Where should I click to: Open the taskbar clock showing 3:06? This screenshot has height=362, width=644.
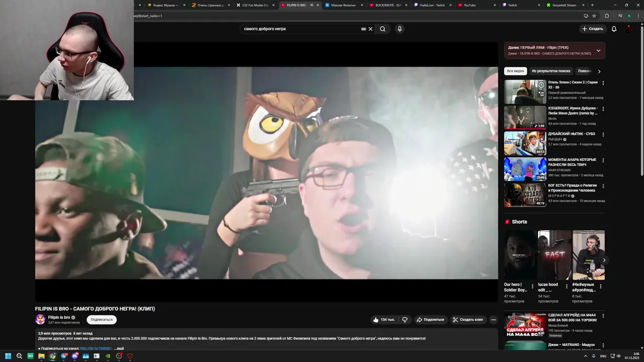[632, 356]
